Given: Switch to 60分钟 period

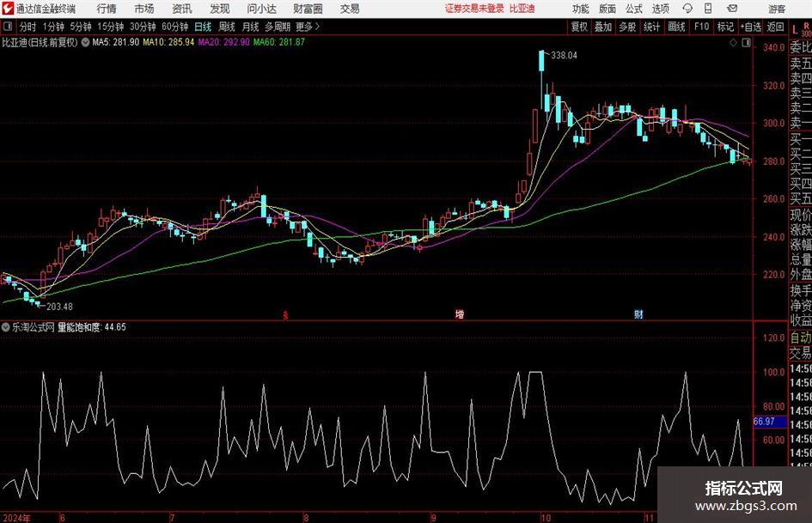Looking at the screenshot, I should [x=174, y=27].
